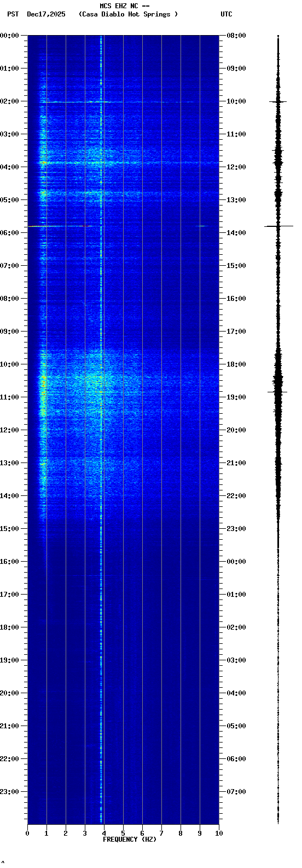Click the PST time label 23:00

pos(10,792)
